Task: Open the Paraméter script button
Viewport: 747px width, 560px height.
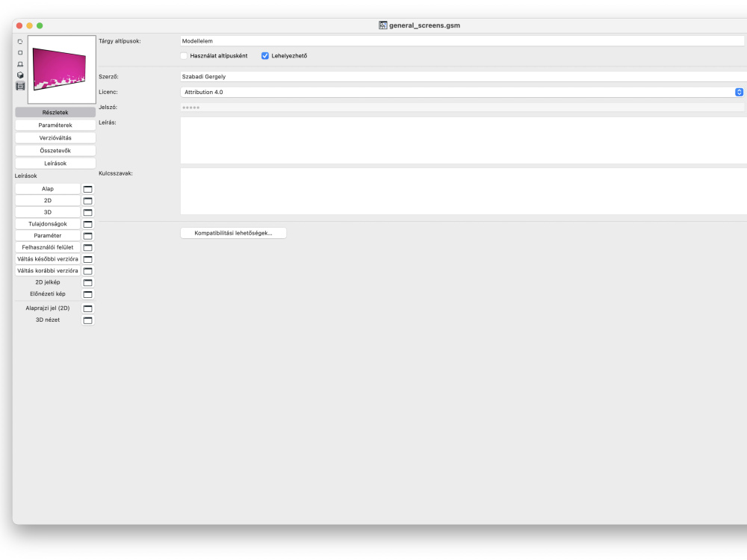Action: click(48, 236)
